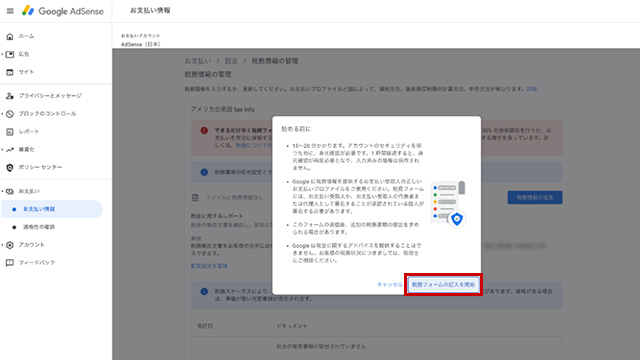Open レポート from its chart icon
640x360 pixels.
[10, 132]
